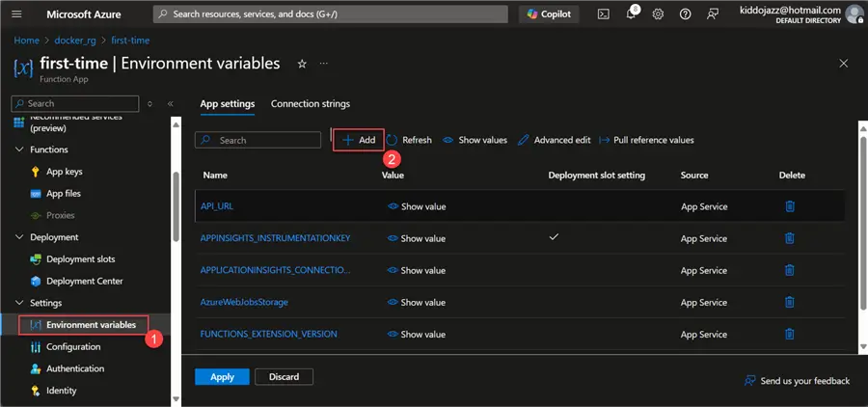Open Cloud Shell from the top bar
This screenshot has height=407, width=868.
click(x=604, y=14)
